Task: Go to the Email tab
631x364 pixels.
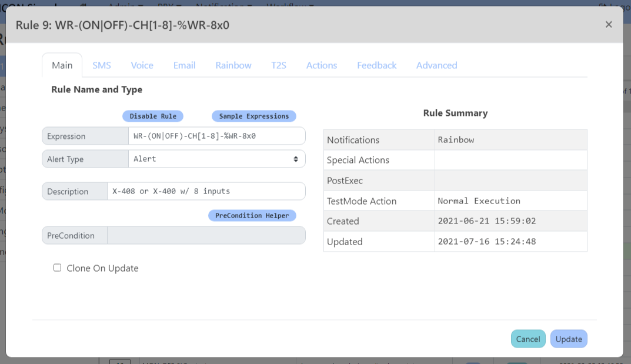Action: click(184, 65)
